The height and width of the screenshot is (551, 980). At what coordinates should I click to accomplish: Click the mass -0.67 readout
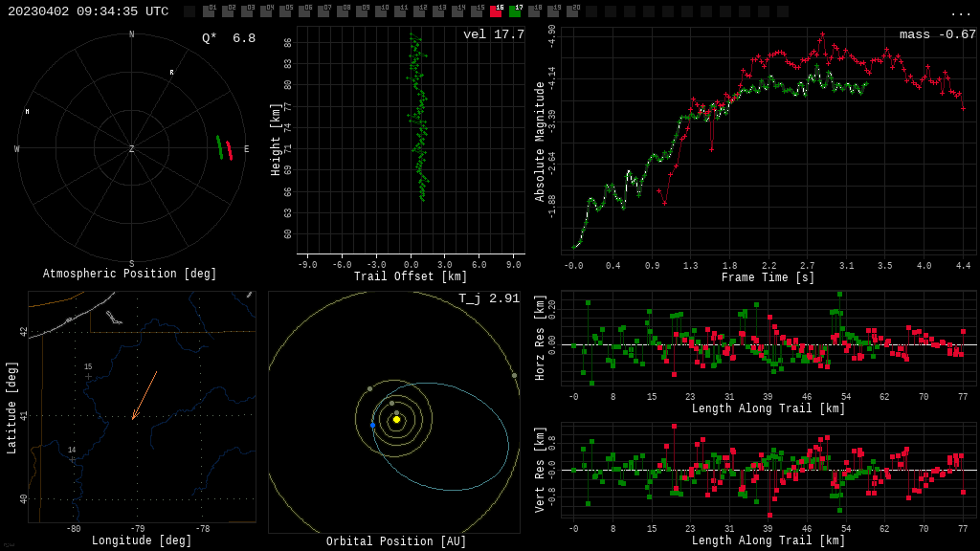938,34
